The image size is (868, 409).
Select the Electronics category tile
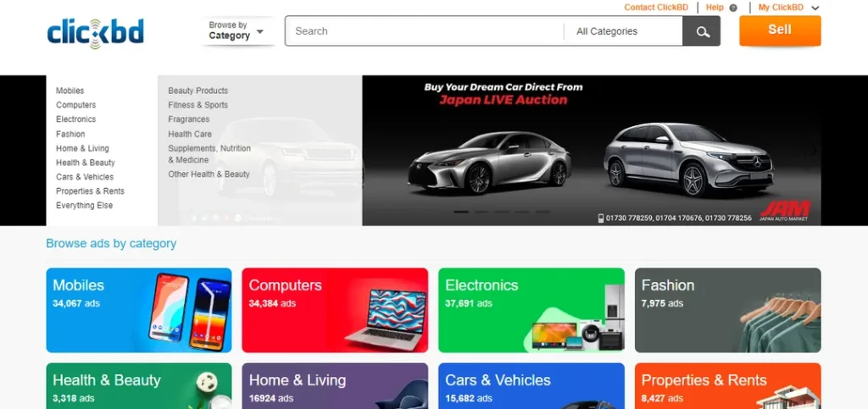pos(531,310)
